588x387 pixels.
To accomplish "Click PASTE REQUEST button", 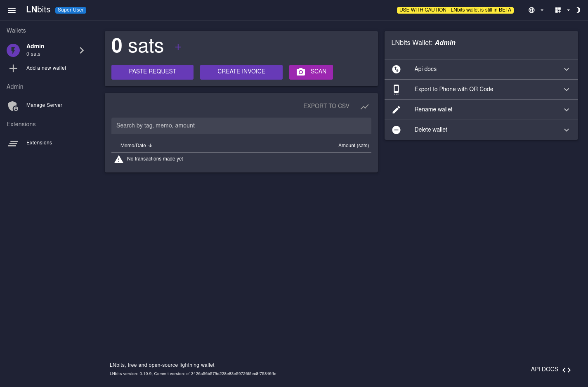I will [152, 72].
